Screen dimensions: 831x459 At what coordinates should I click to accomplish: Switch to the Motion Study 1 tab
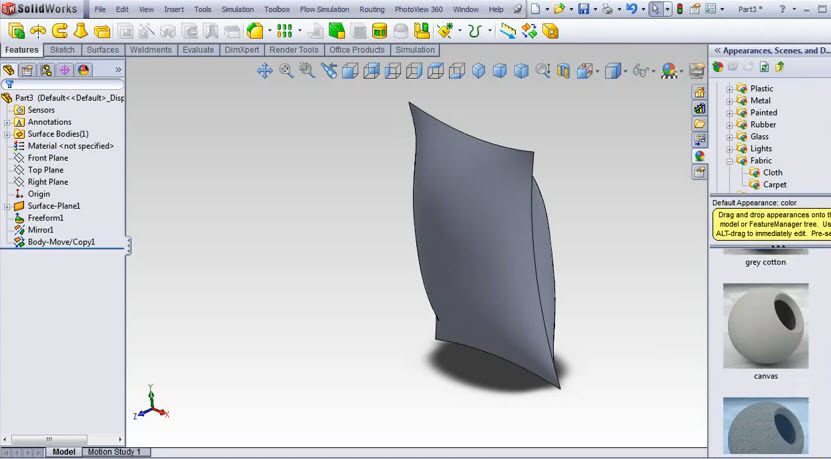(x=114, y=452)
